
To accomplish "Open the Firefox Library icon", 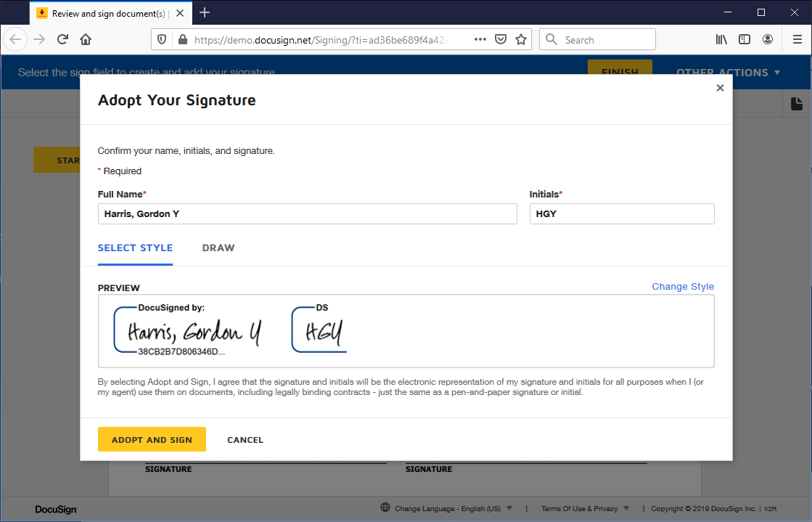I will click(721, 39).
